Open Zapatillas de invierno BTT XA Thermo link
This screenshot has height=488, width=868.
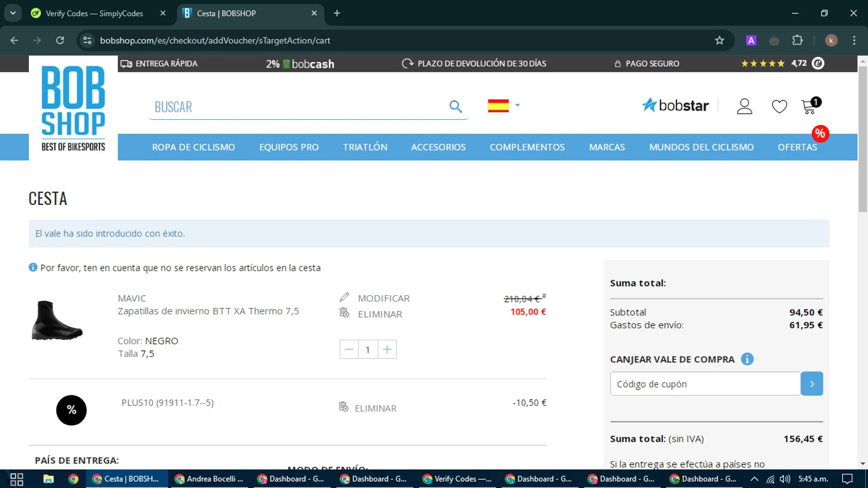[208, 311]
